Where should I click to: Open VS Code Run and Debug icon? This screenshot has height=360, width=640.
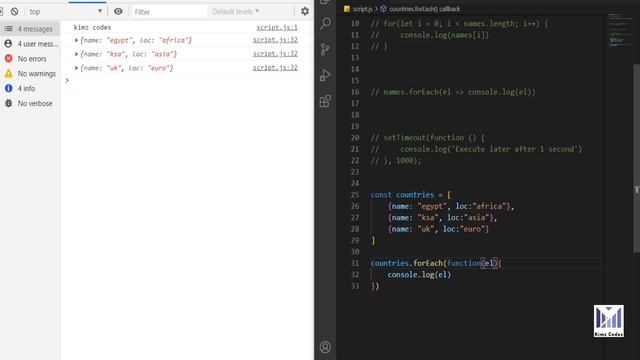(x=325, y=76)
